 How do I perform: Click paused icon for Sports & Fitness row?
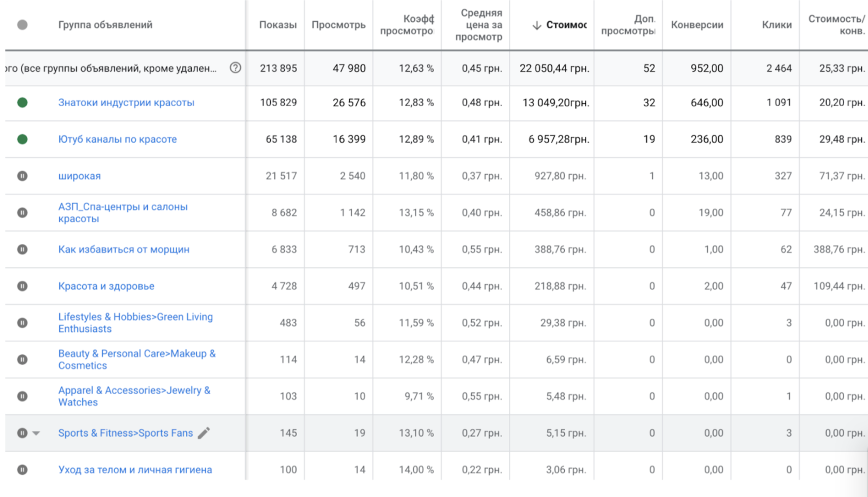point(22,433)
